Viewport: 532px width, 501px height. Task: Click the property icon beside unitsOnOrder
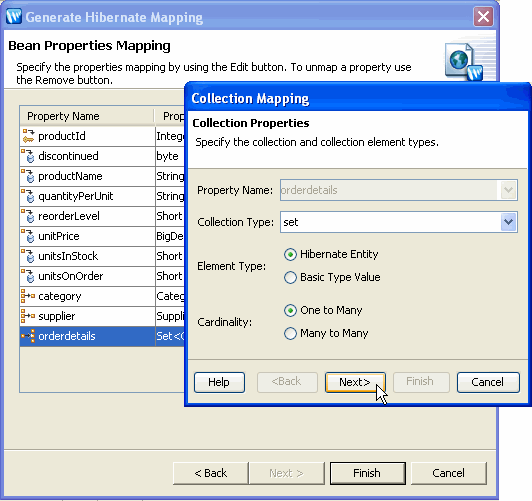click(x=28, y=276)
